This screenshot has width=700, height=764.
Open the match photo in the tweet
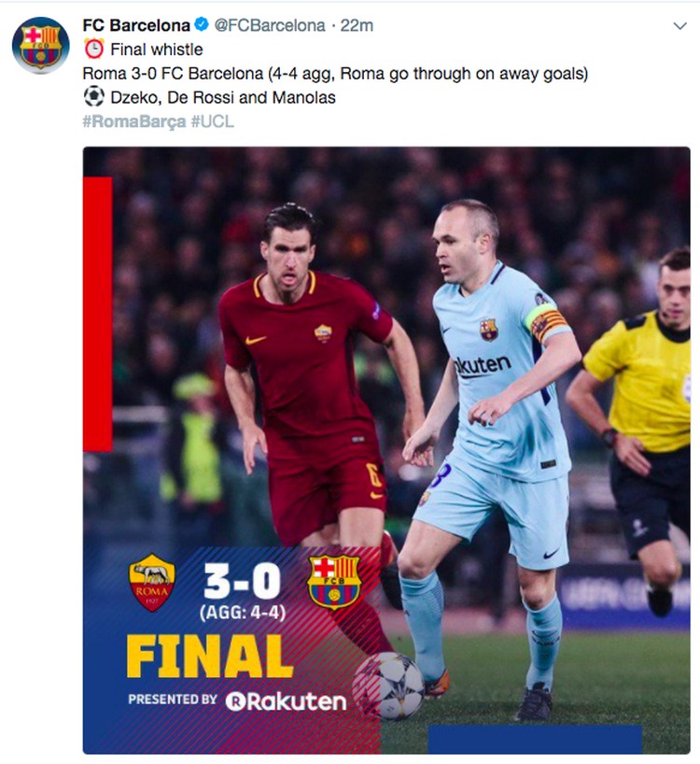[386, 450]
